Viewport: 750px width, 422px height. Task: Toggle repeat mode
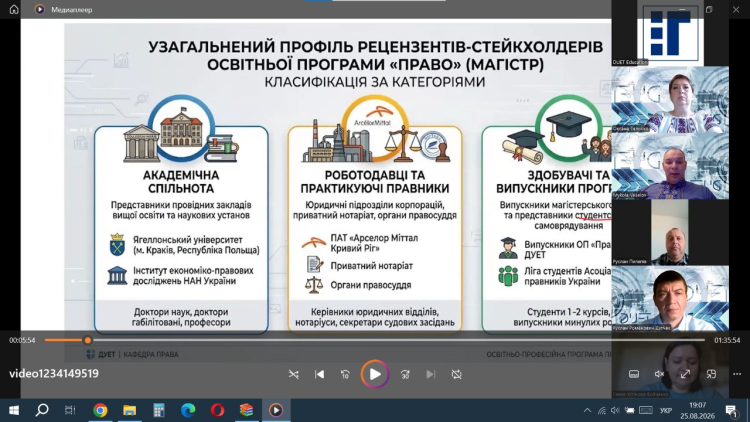tap(456, 375)
